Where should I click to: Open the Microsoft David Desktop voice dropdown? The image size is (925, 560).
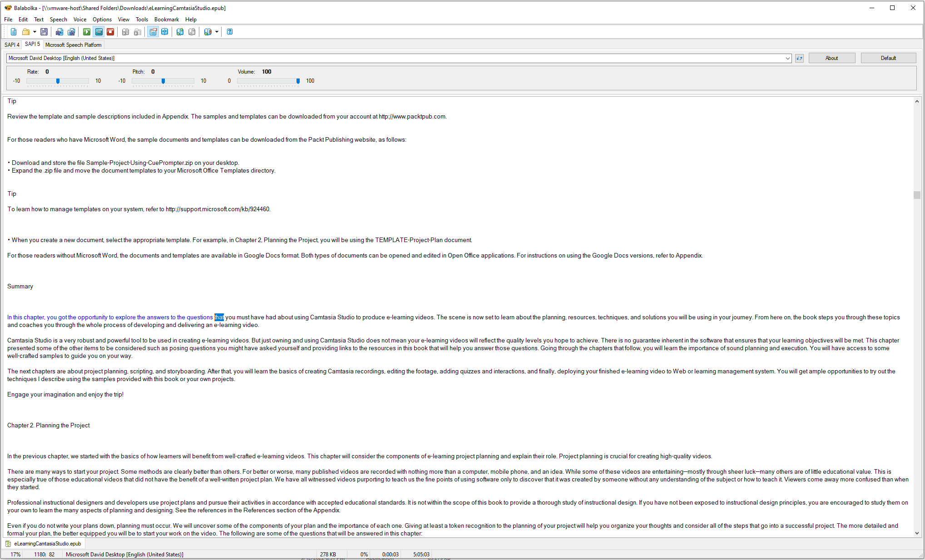[399, 58]
